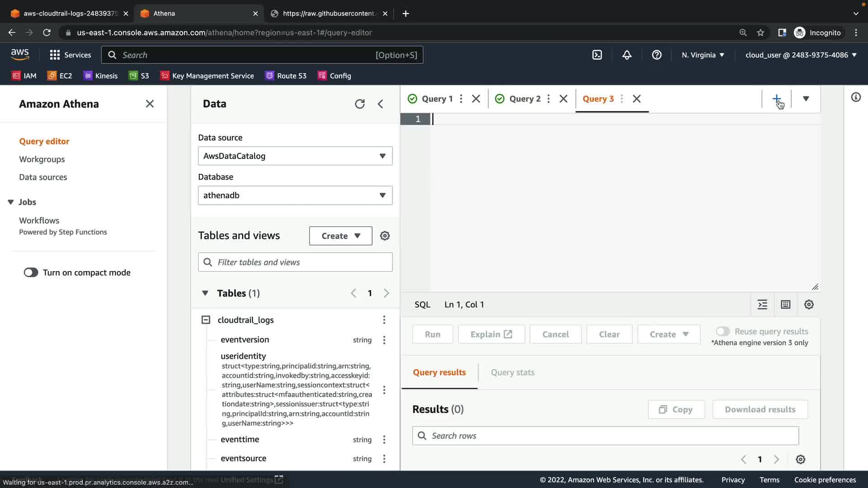Open Tables and views settings gear
Screen dimensions: 868x488
point(385,236)
